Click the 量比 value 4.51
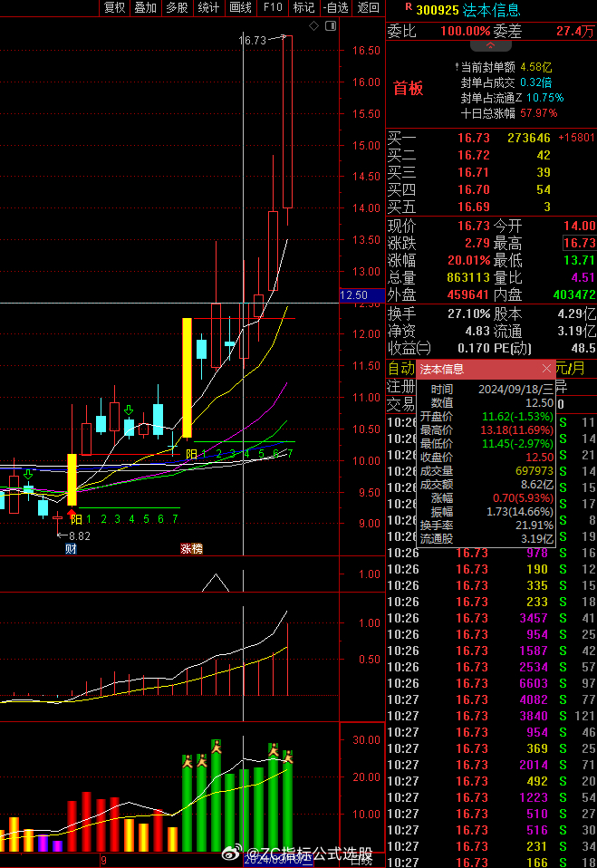The width and height of the screenshot is (597, 868). tap(583, 277)
